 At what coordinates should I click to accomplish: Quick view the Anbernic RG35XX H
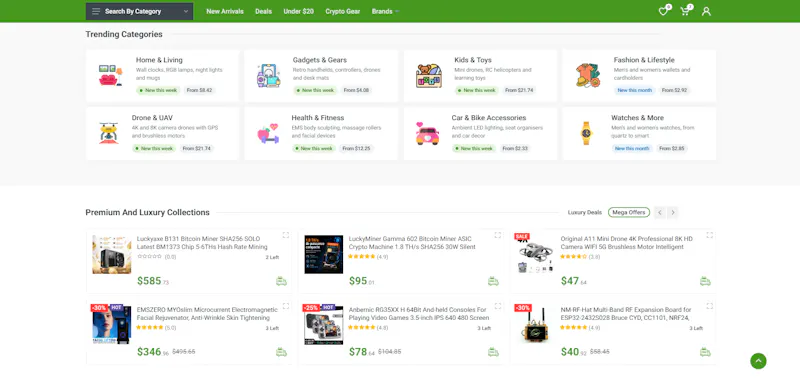tap(497, 306)
